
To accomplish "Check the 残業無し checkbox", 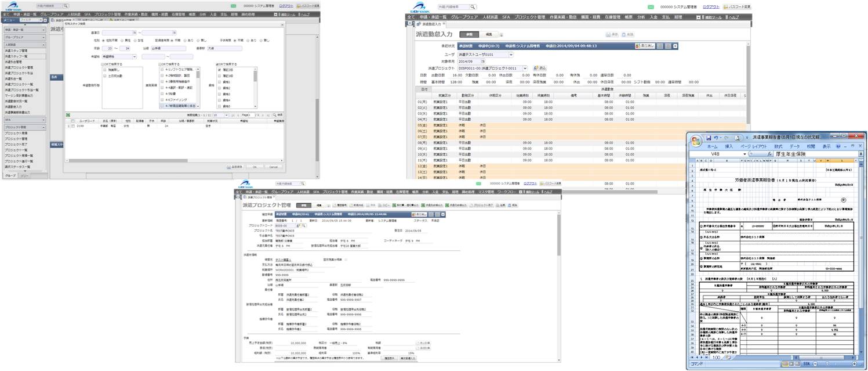I will click(x=104, y=70).
